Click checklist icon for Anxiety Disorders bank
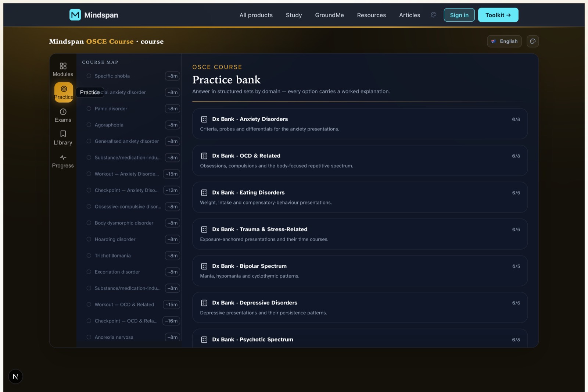The height and width of the screenshot is (392, 588). coord(204,119)
